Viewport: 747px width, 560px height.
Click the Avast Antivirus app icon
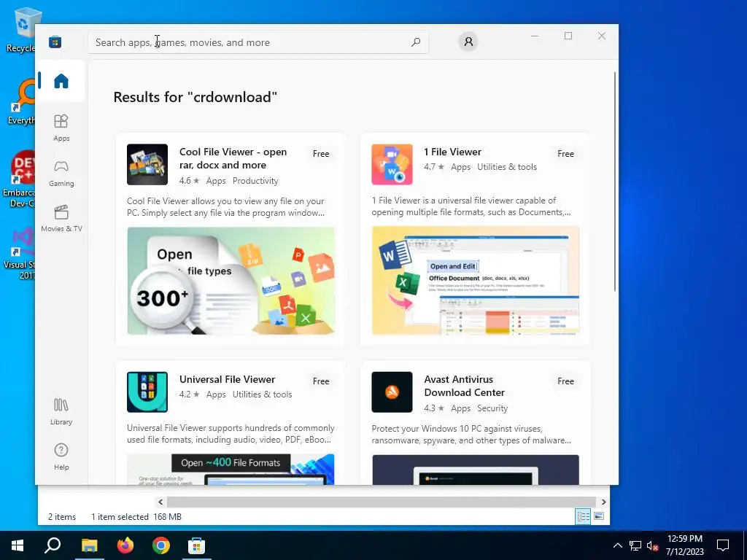tap(392, 392)
